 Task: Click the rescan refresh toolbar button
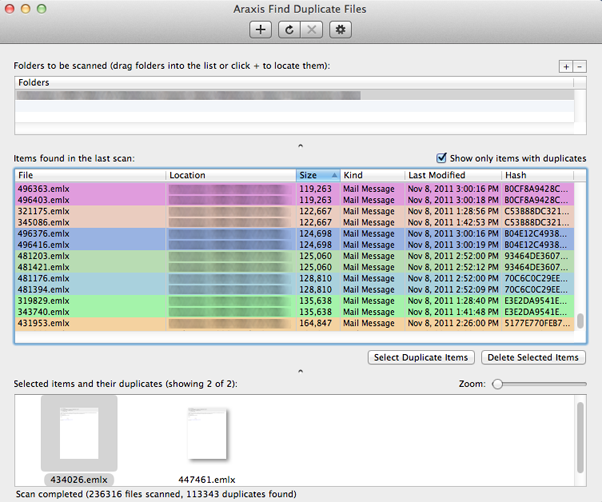click(x=289, y=30)
